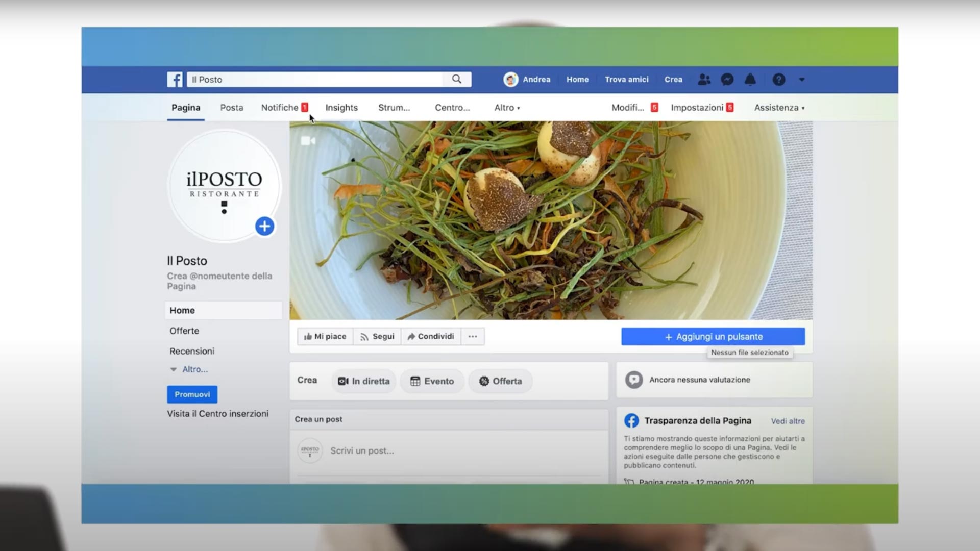This screenshot has width=980, height=551.
Task: Open the Messenger icon
Action: pos(727,79)
